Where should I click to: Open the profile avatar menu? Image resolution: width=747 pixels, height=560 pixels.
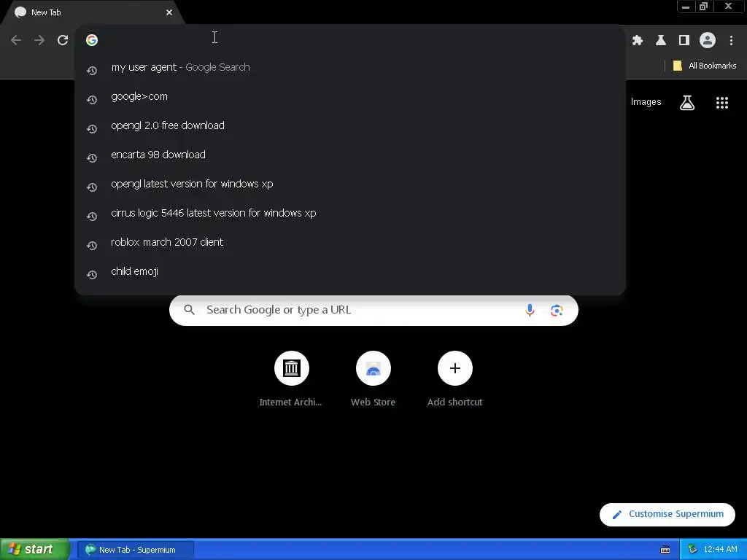708,41
